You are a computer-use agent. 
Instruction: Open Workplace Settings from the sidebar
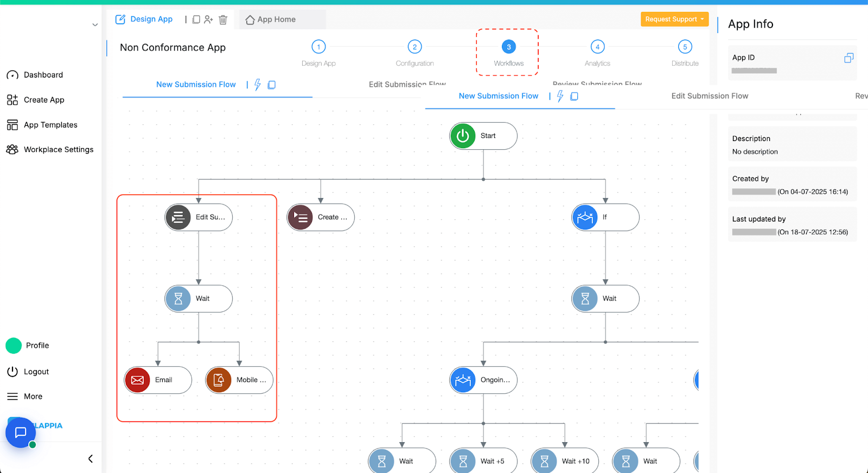59,150
